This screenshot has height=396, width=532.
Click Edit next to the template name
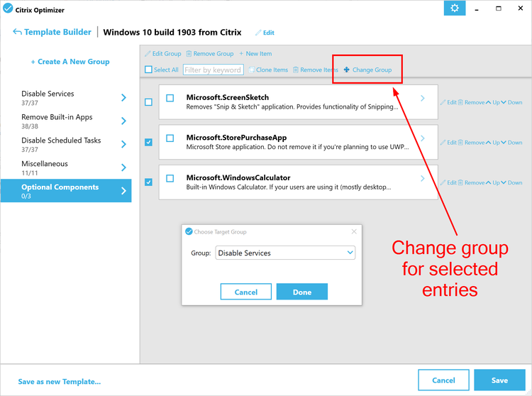[x=265, y=33]
